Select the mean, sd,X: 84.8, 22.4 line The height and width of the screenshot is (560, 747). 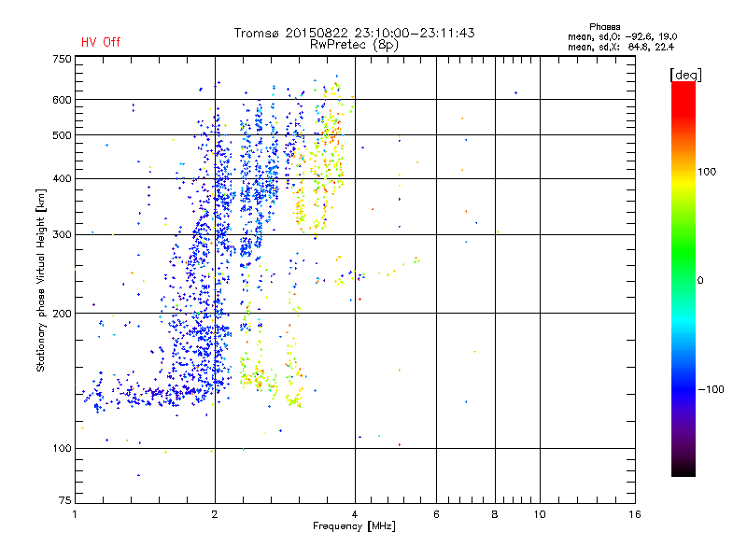coord(621,47)
